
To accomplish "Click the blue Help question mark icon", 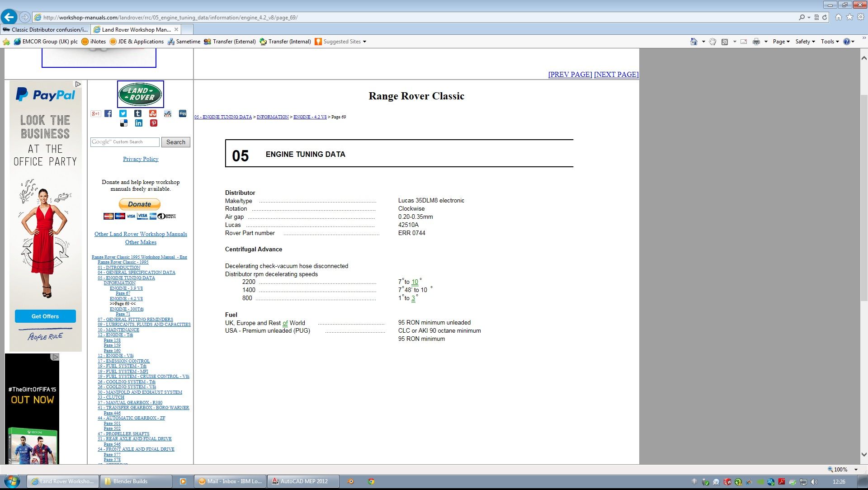I will coord(847,42).
